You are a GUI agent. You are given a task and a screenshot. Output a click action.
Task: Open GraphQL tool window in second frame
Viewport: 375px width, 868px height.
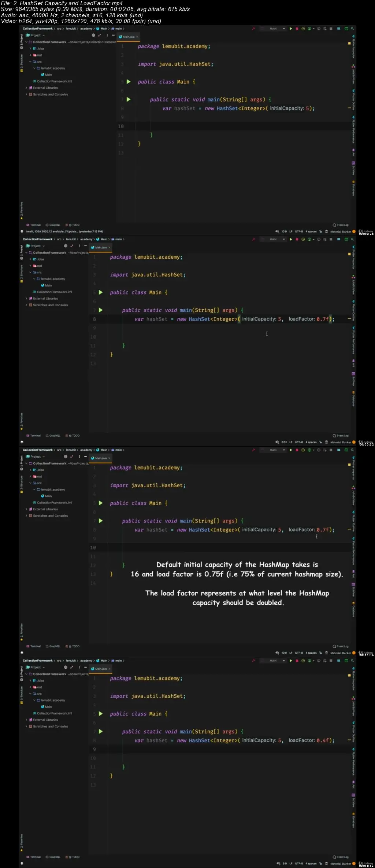pyautogui.click(x=53, y=436)
